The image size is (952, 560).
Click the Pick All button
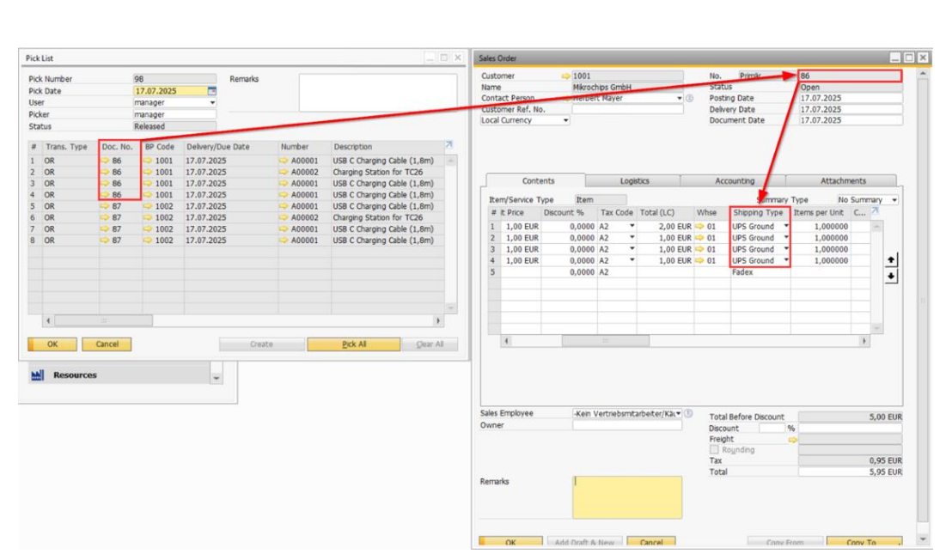[354, 344]
